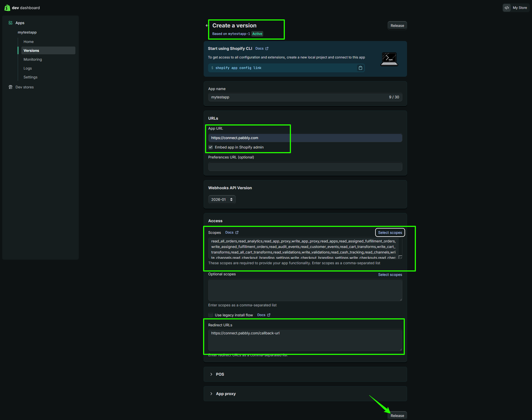
Task: Click the App name input field
Action: [x=305, y=97]
